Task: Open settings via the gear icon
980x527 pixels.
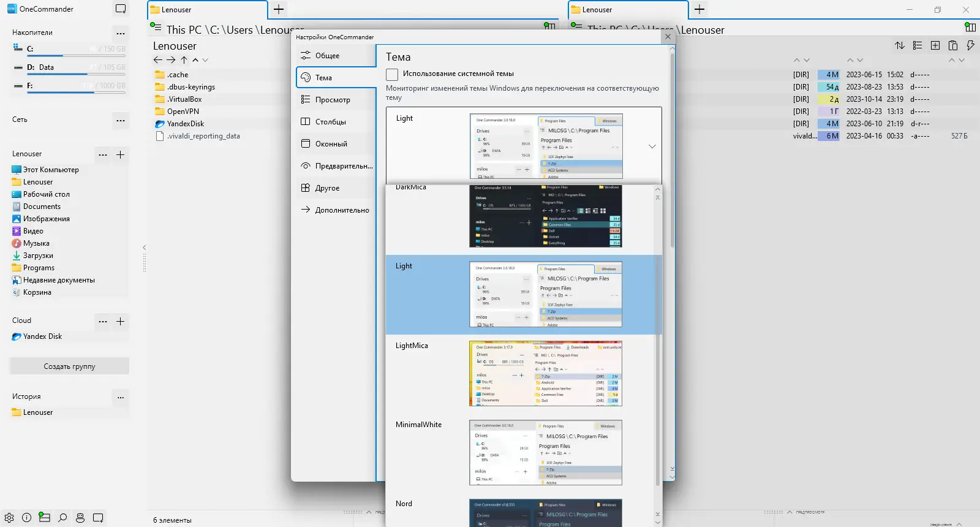Action: tap(9, 518)
